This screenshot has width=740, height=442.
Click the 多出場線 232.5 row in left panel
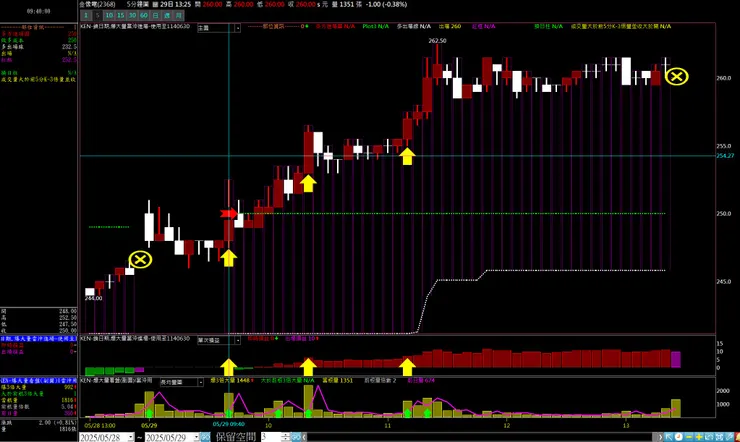pyautogui.click(x=39, y=47)
